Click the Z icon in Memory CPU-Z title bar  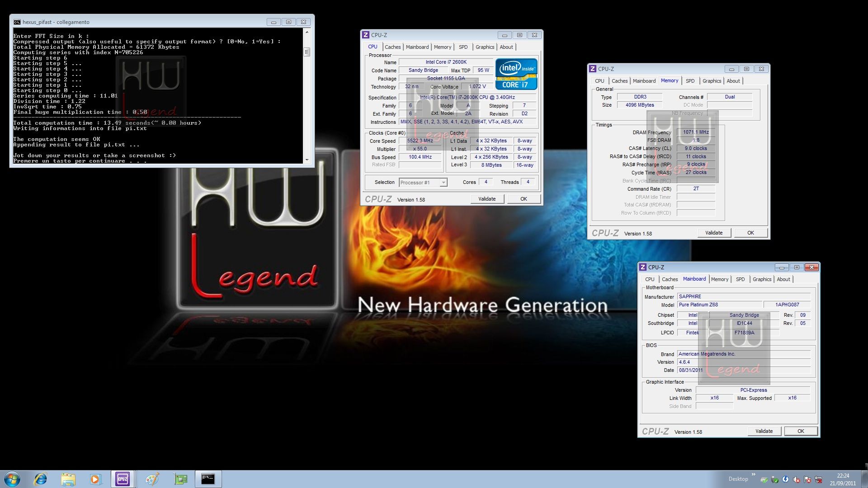pos(593,69)
